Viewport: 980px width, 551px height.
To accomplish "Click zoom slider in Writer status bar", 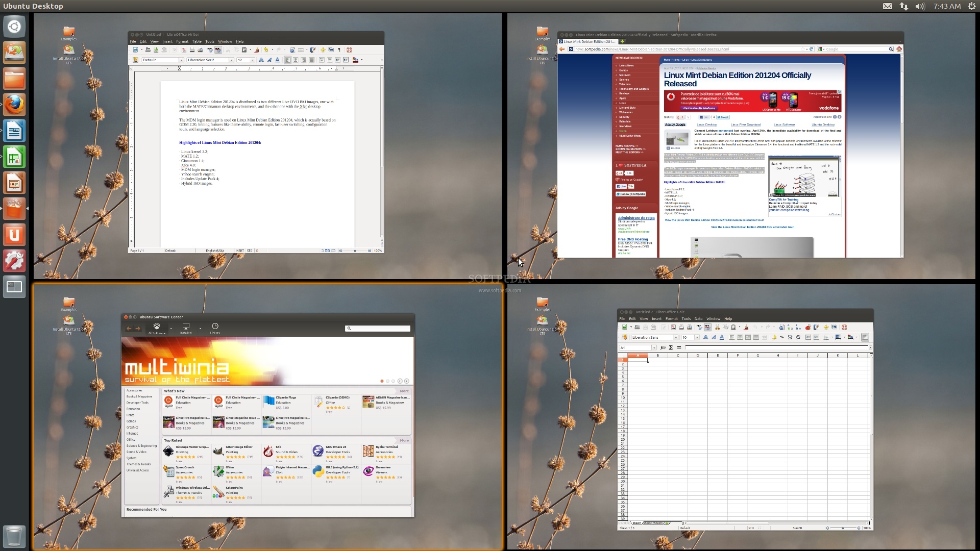I will tap(355, 251).
